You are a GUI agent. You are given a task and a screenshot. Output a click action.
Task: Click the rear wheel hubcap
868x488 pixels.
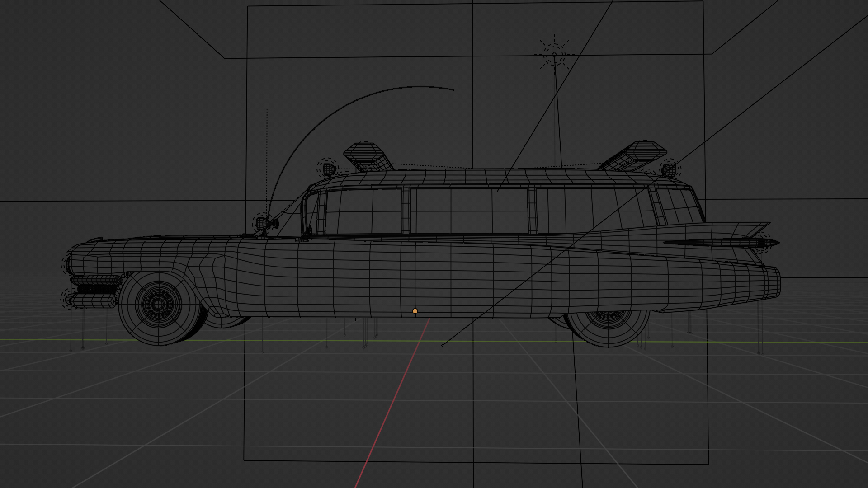608,318
